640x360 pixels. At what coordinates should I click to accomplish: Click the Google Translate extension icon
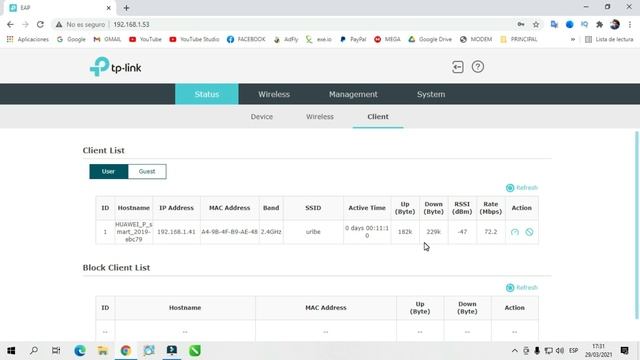pos(554,24)
